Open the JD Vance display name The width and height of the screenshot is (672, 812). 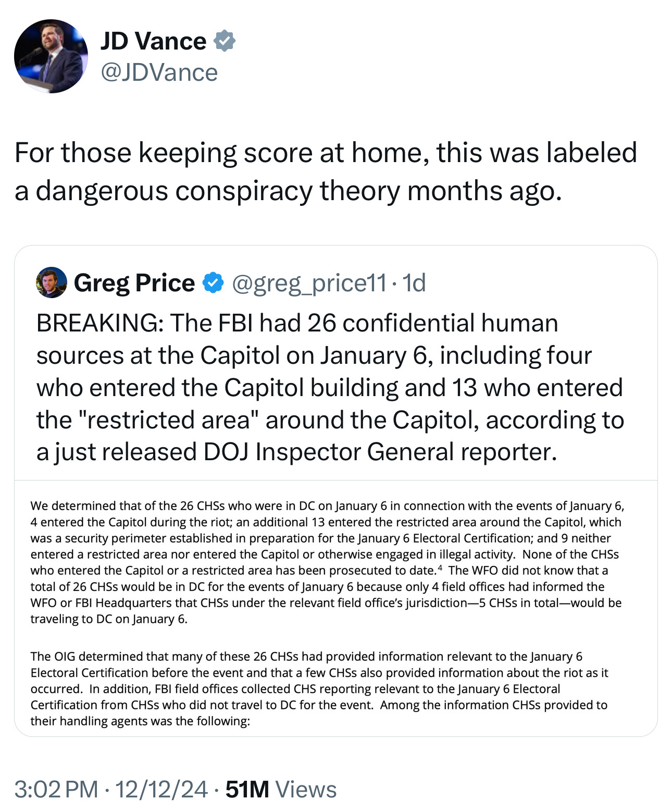click(x=153, y=41)
